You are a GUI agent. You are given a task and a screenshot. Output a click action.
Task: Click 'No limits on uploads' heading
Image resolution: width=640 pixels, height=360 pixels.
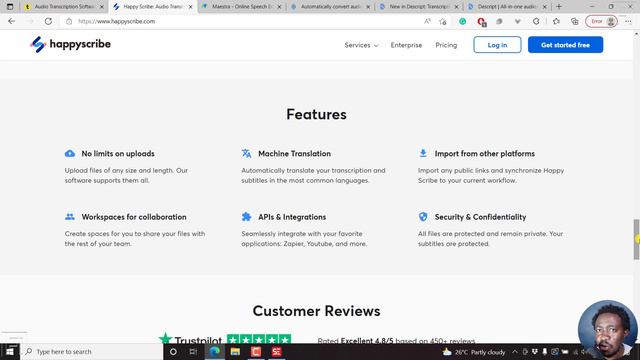[118, 154]
